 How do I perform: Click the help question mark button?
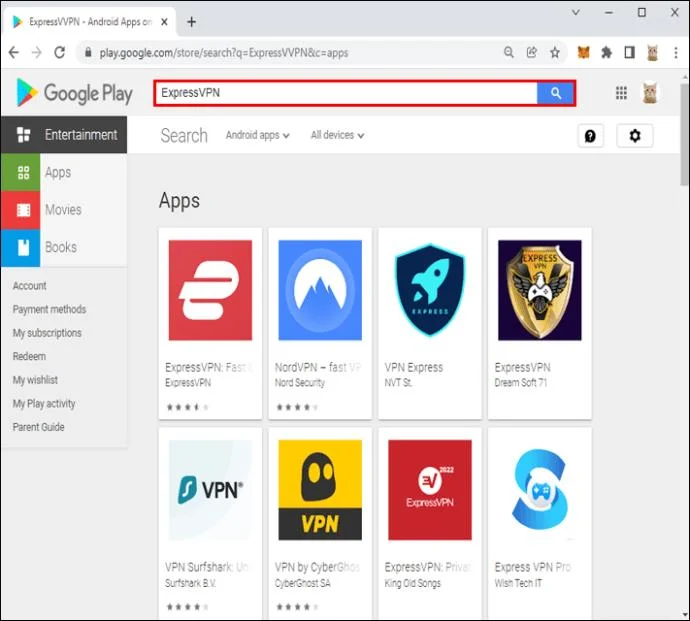click(590, 136)
